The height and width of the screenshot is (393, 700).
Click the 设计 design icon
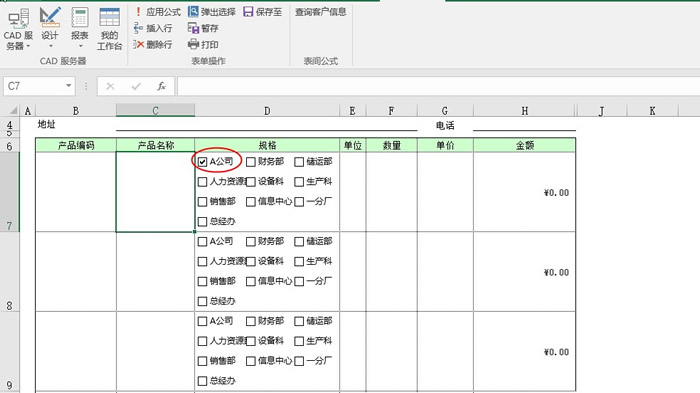(50, 18)
